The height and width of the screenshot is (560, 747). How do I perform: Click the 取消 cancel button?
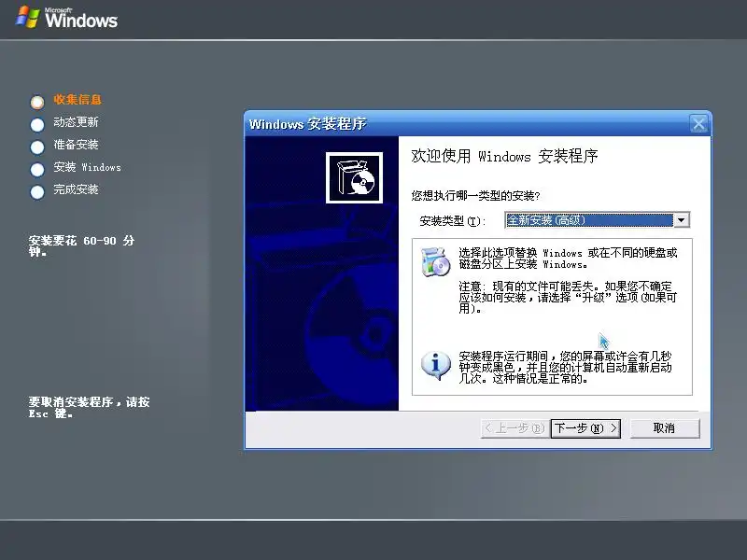click(665, 428)
